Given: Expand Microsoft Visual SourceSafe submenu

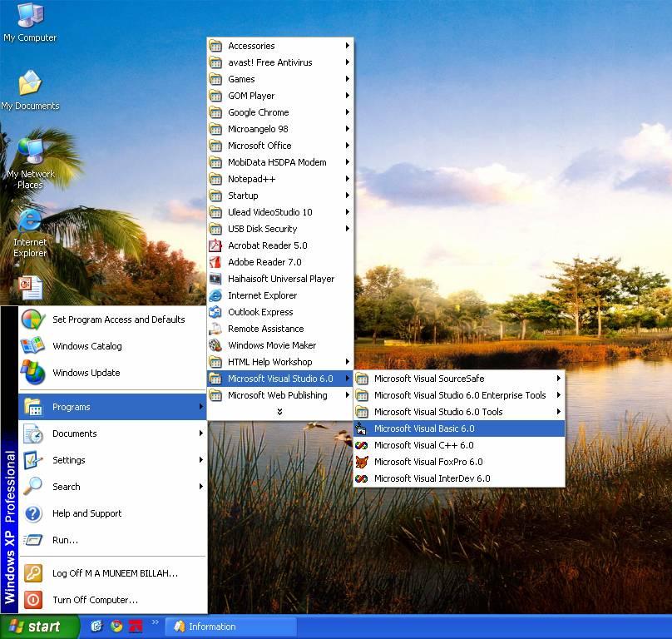Looking at the screenshot, I should click(x=459, y=379).
